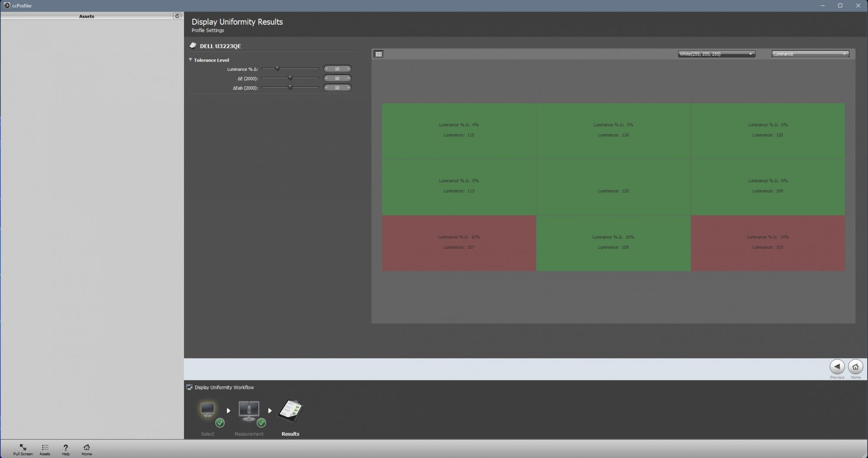This screenshot has width=868, height=458.
Task: Click the Display Uniformity Results heading
Action: pos(237,22)
